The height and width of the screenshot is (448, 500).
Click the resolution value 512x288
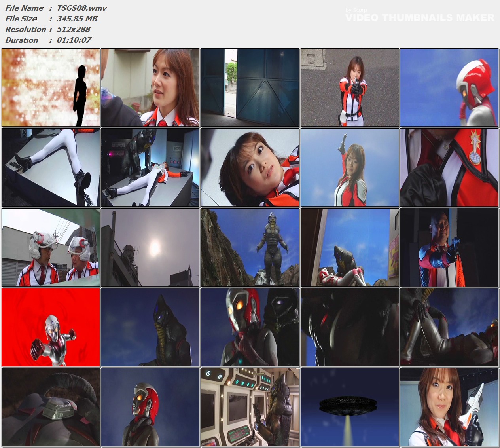[x=74, y=29]
